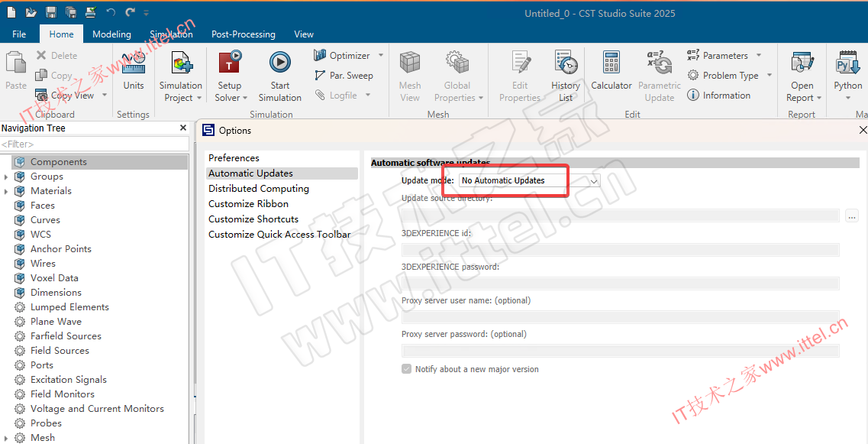Image resolution: width=868 pixels, height=444 pixels.
Task: Click the Proxy server user name field
Action: [x=620, y=316]
